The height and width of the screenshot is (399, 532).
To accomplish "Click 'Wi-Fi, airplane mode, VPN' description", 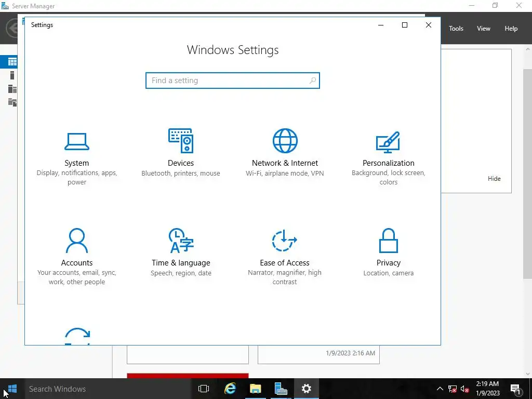I will [x=285, y=173].
